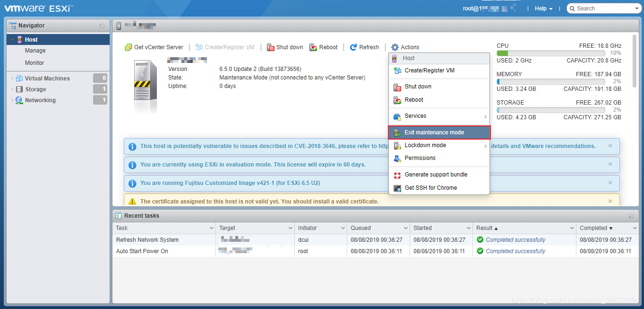Click the root user account link

(x=492, y=9)
